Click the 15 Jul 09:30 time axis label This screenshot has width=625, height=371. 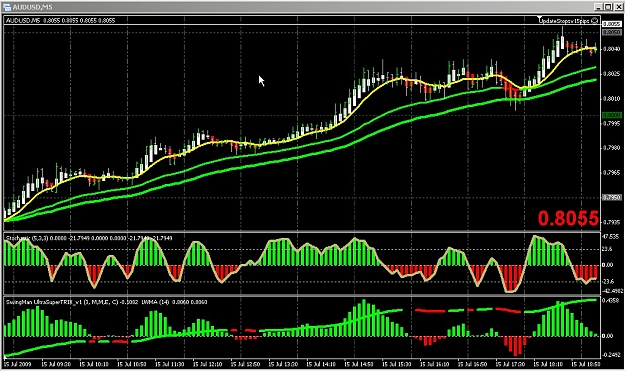(x=55, y=364)
